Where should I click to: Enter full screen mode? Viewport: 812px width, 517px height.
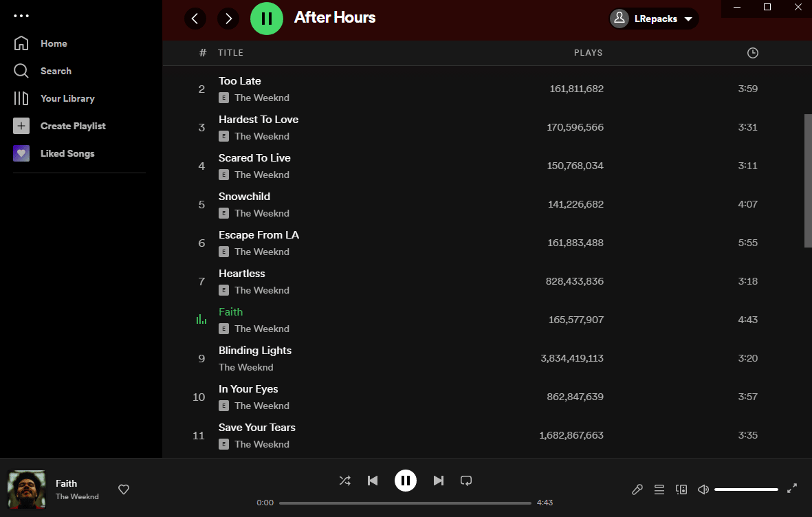(x=792, y=489)
